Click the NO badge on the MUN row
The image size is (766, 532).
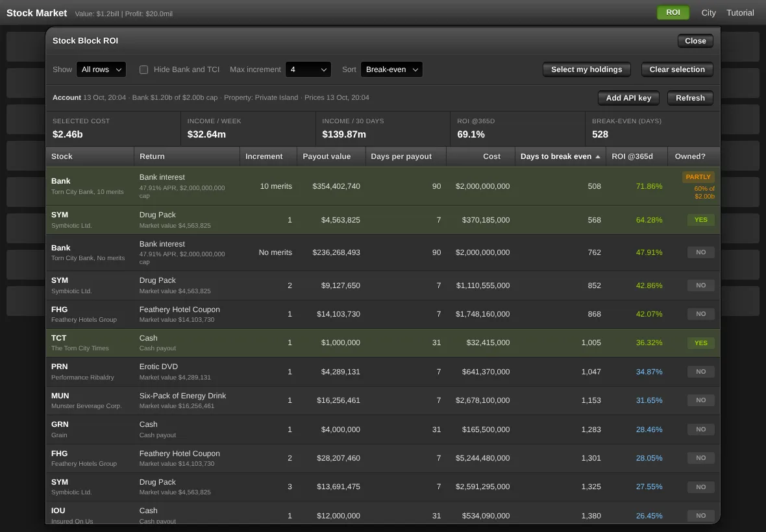click(x=700, y=400)
